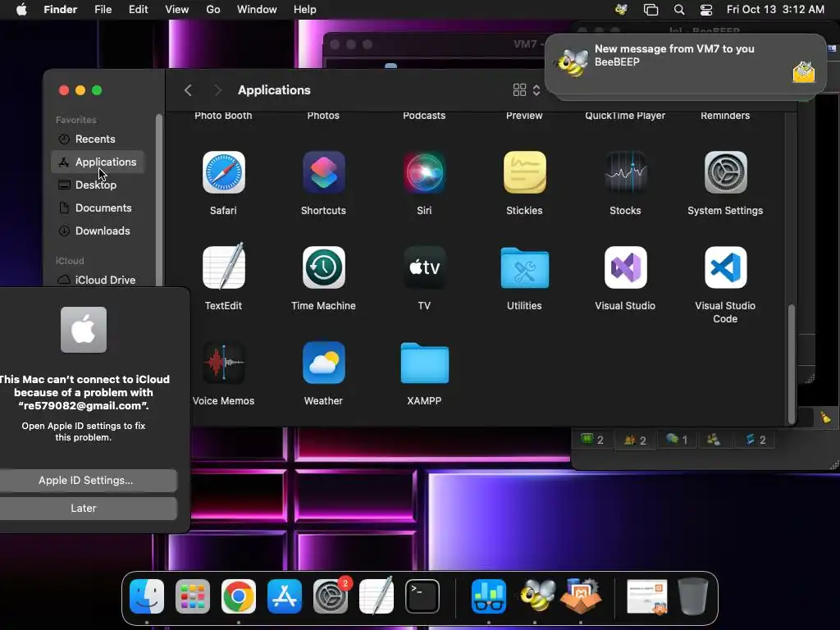The height and width of the screenshot is (630, 840).
Task: Open the Window menu
Action: [x=257, y=10]
